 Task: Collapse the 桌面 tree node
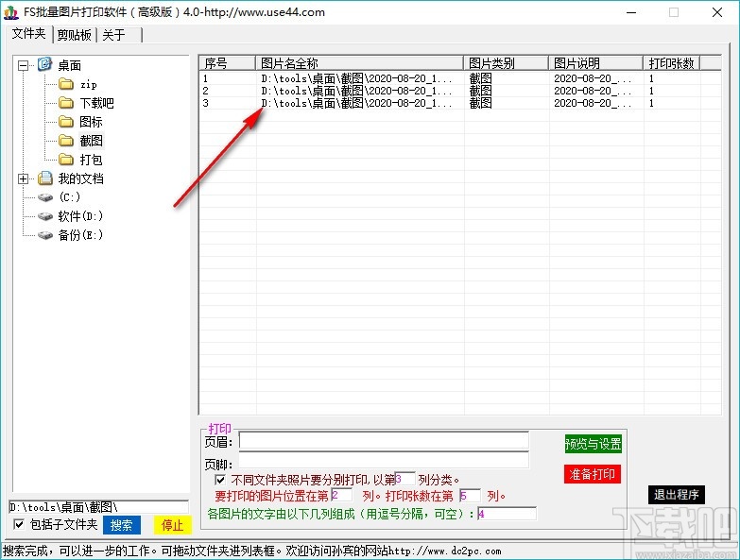click(23, 65)
